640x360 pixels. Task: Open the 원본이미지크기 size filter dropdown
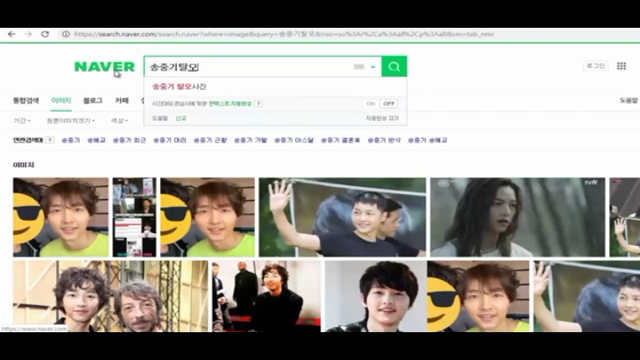[71, 121]
